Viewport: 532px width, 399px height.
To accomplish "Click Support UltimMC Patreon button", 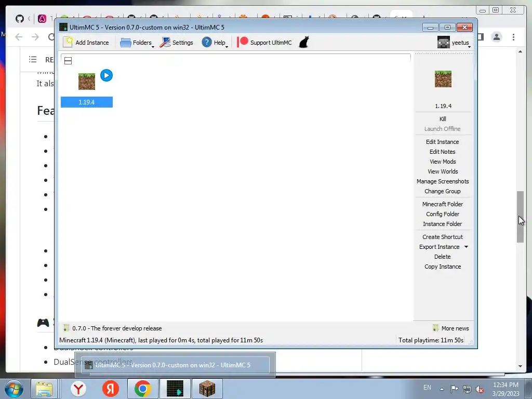I will pyautogui.click(x=264, y=43).
